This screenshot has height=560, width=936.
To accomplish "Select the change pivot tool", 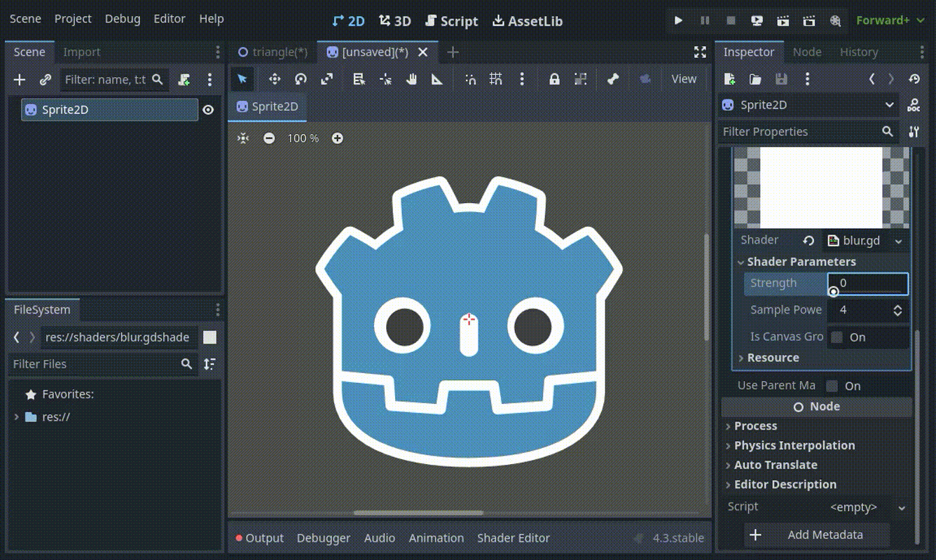I will tap(385, 79).
